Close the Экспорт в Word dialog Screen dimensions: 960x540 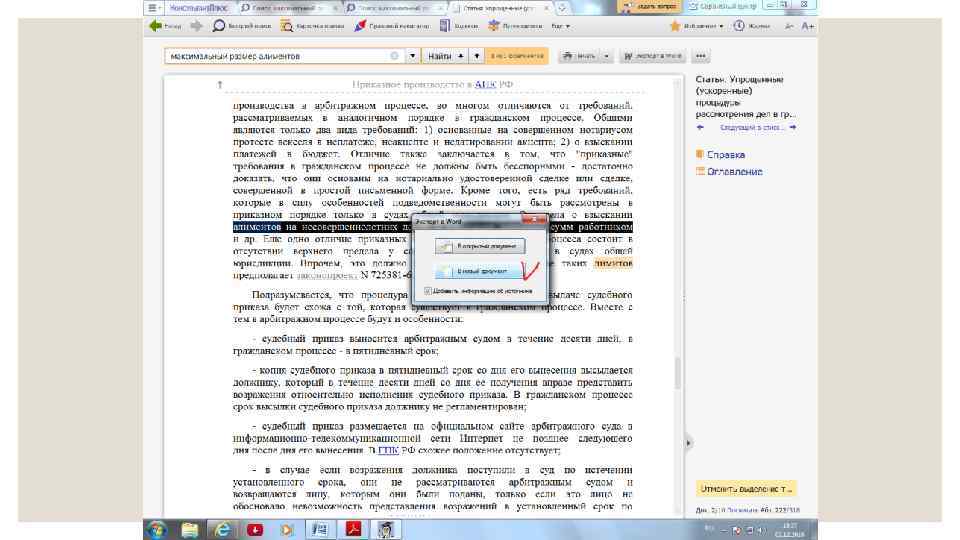click(533, 219)
